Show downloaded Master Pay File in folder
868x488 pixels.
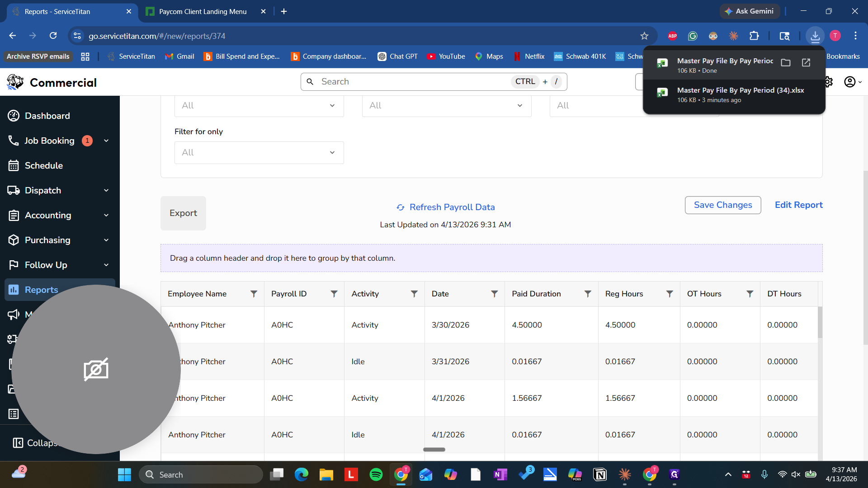(x=786, y=63)
